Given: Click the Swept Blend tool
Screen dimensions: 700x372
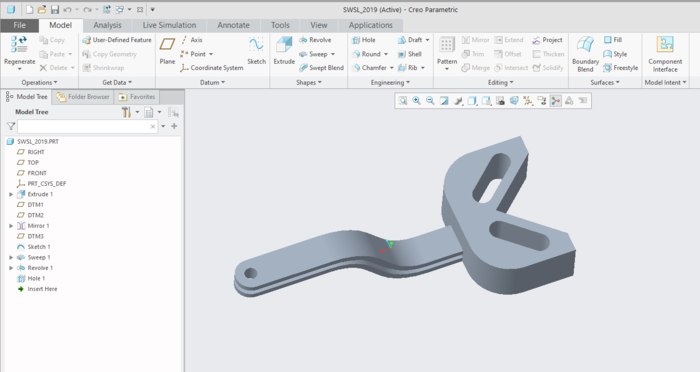Looking at the screenshot, I should (321, 68).
